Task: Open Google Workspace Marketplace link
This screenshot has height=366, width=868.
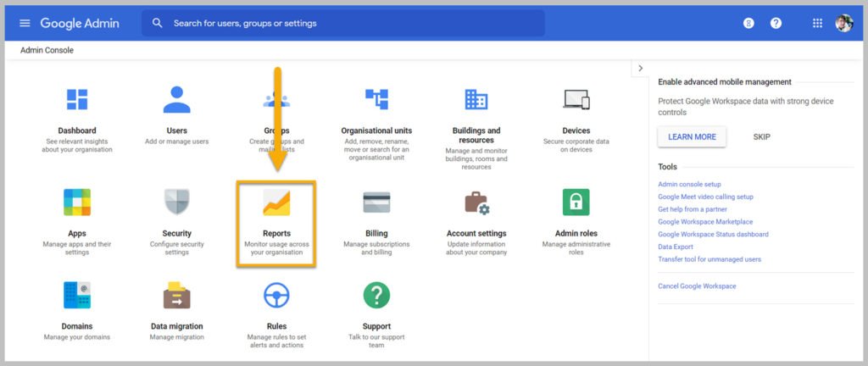Action: [x=705, y=222]
